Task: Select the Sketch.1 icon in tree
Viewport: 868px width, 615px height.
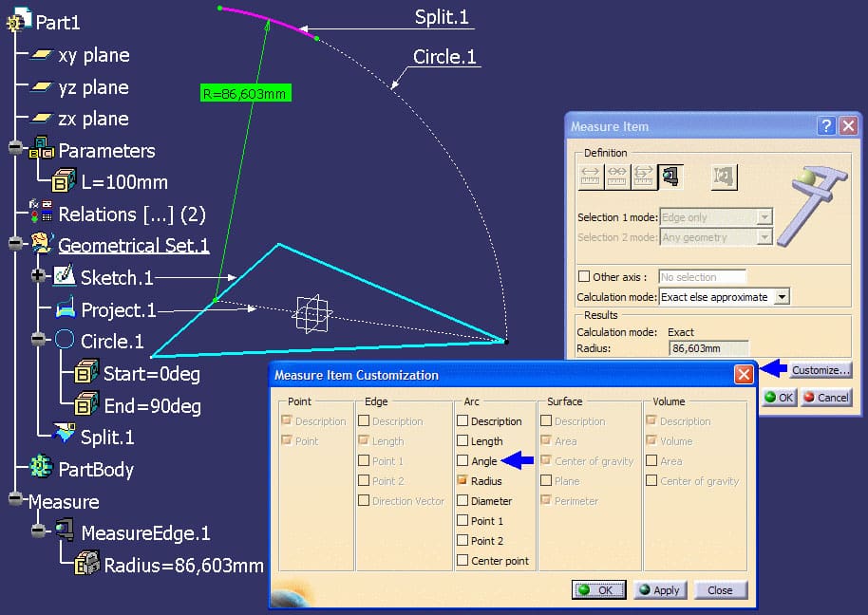Action: click(x=65, y=275)
